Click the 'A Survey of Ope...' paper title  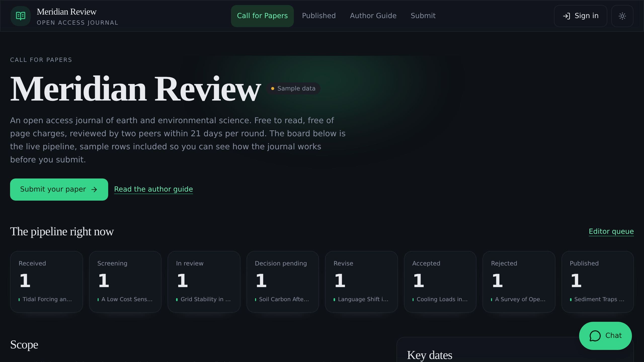click(520, 299)
